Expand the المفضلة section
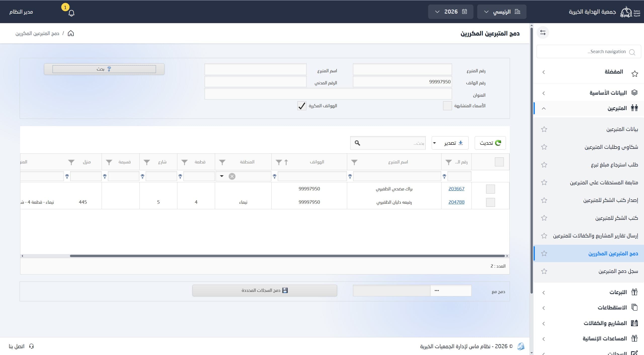Screen dimensions: 644x355 589,72
